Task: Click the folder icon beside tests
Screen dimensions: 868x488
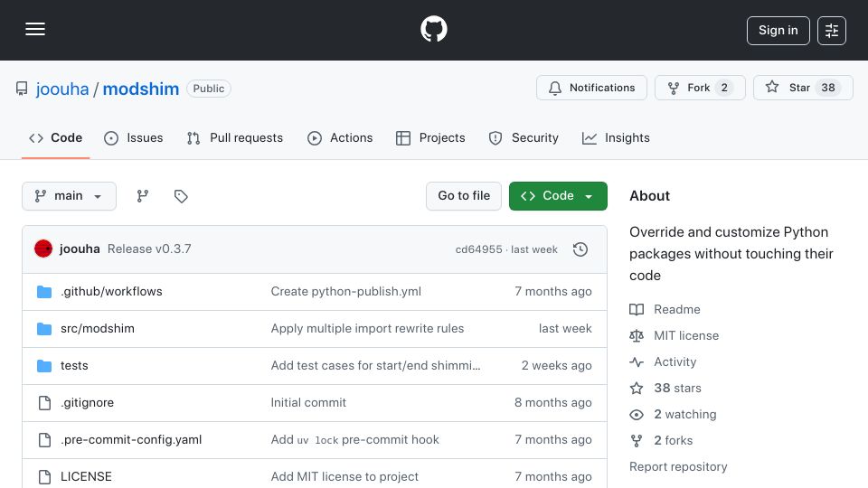Action: tap(44, 366)
